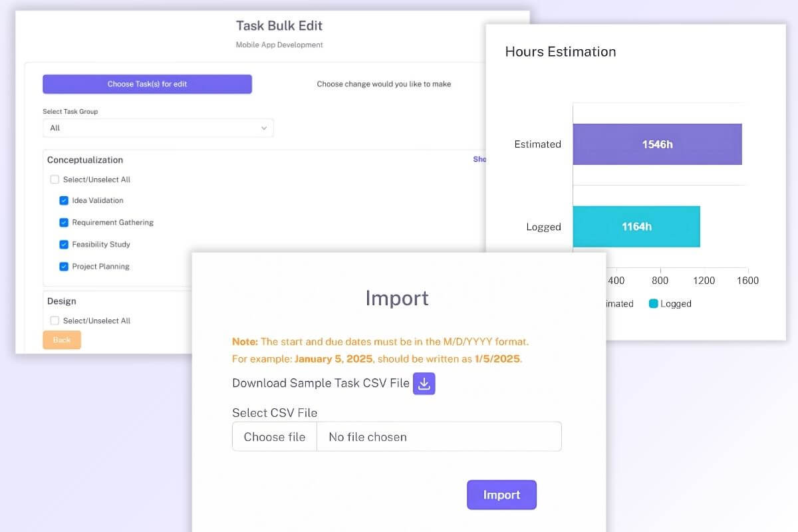Image resolution: width=798 pixels, height=532 pixels.
Task: Uncheck the Project Planning checkbox
Action: [64, 267]
